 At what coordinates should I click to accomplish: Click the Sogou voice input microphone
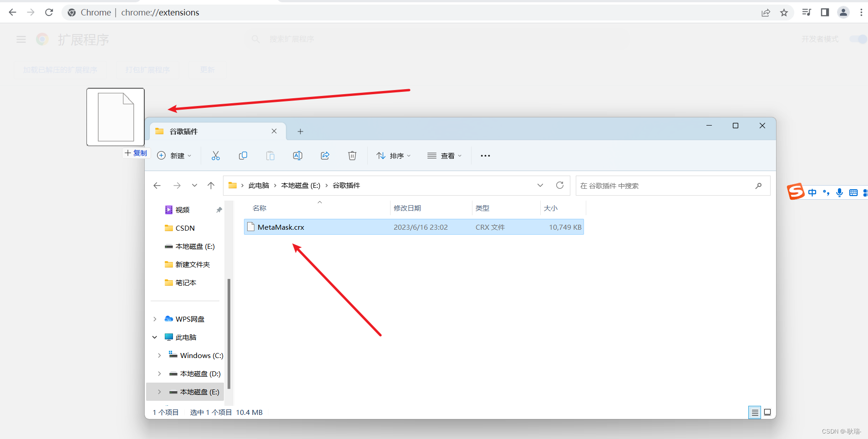pyautogui.click(x=840, y=192)
